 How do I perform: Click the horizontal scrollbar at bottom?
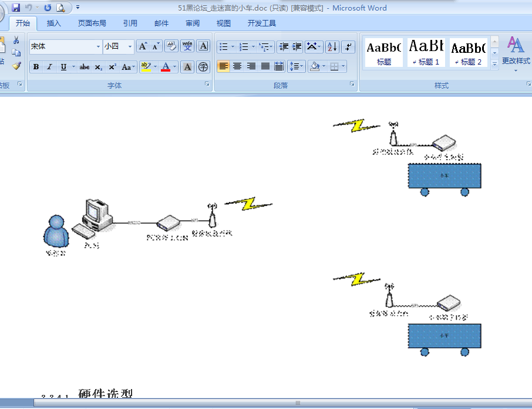click(x=297, y=403)
